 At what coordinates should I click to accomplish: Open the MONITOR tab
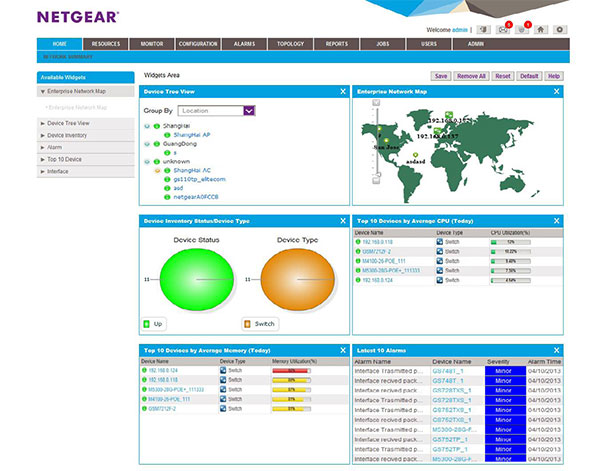[x=152, y=44]
